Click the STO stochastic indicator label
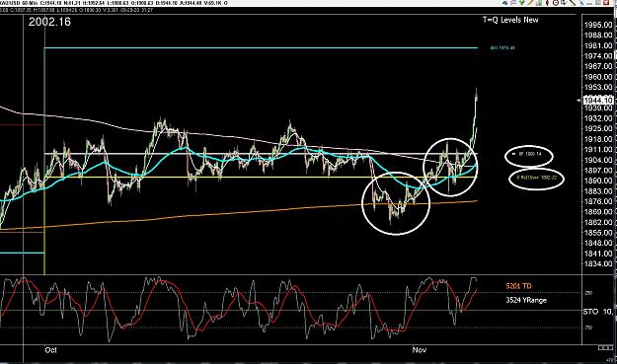 point(590,312)
